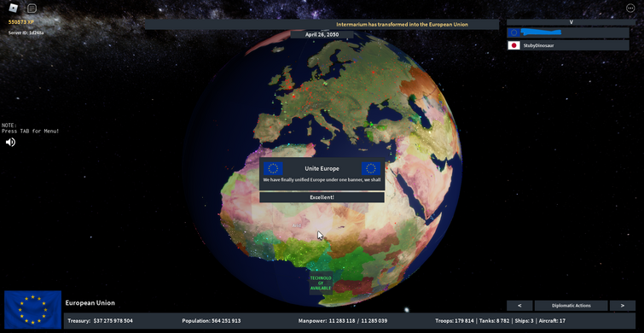The image size is (644, 333).
Task: Mute game sound with speaker icon
Action: (x=10, y=143)
